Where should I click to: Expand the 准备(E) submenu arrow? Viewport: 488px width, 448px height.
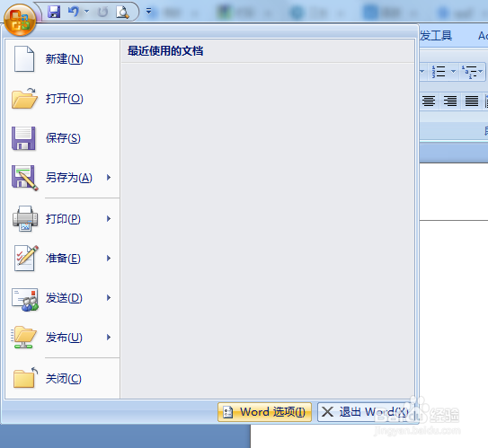click(109, 259)
